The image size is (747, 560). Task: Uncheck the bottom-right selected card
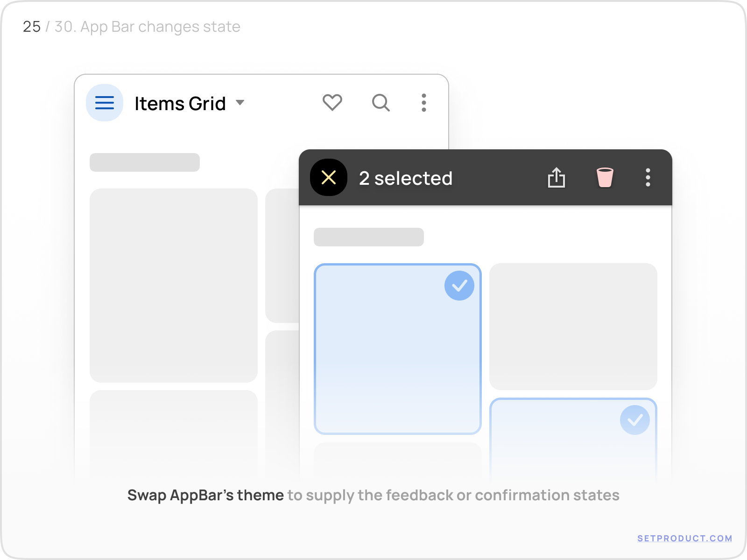pos(635,420)
